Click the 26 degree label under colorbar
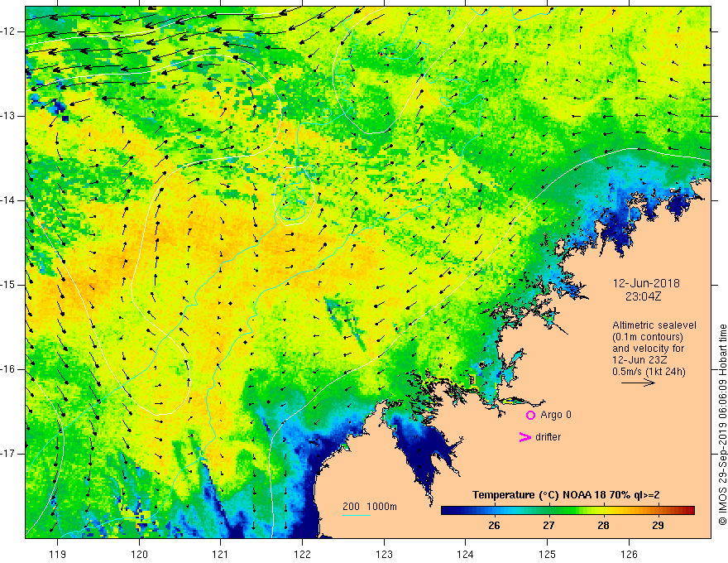 (494, 526)
